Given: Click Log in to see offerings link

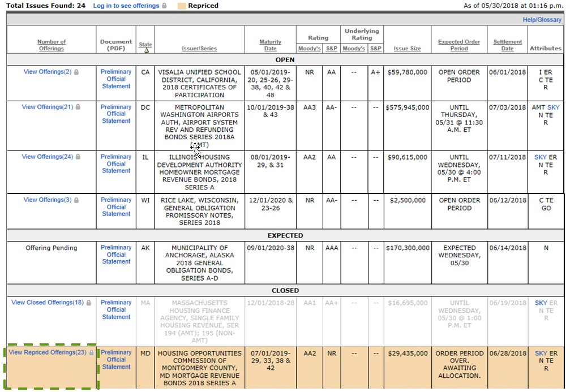Looking at the screenshot, I should [x=126, y=6].
